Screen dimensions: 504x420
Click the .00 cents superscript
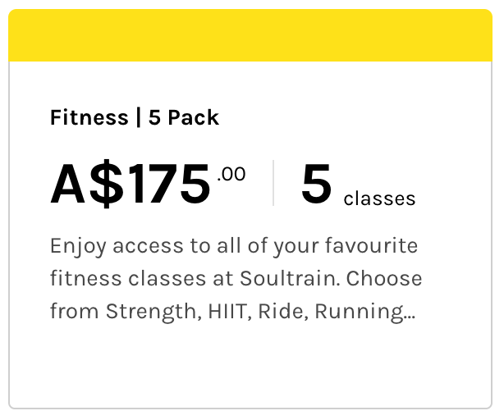point(231,174)
